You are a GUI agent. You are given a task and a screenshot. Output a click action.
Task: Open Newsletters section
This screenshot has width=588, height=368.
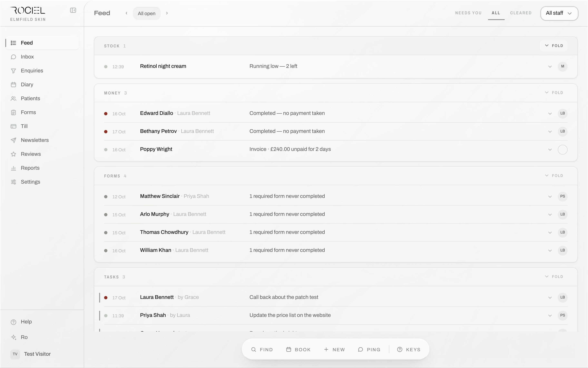pos(42,140)
